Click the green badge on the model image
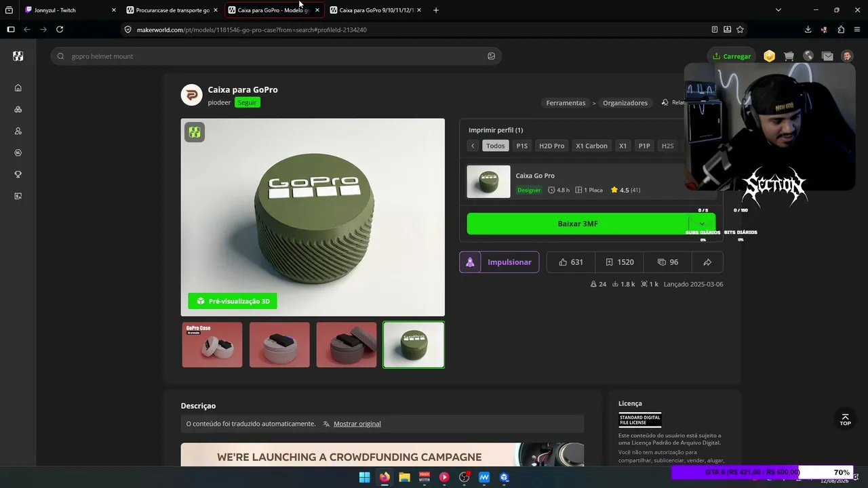The image size is (868, 488). [x=195, y=132]
